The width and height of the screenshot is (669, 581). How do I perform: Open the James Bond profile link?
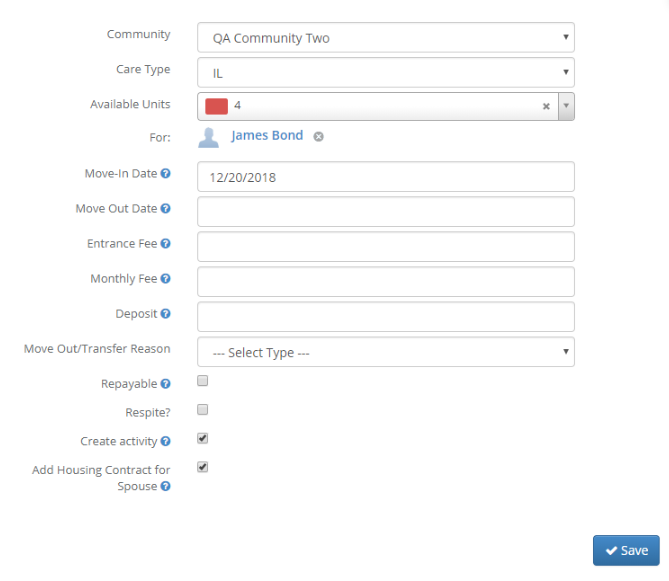tap(267, 135)
